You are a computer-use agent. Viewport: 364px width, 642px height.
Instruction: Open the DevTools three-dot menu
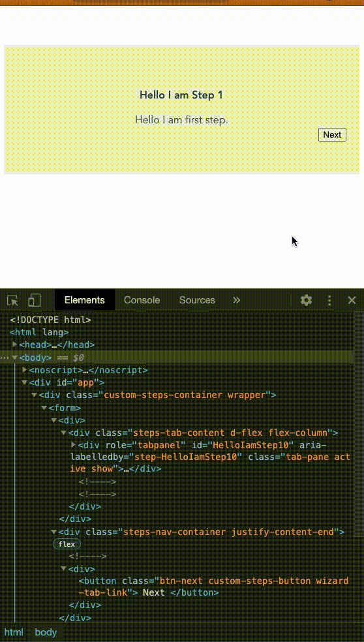tap(329, 300)
